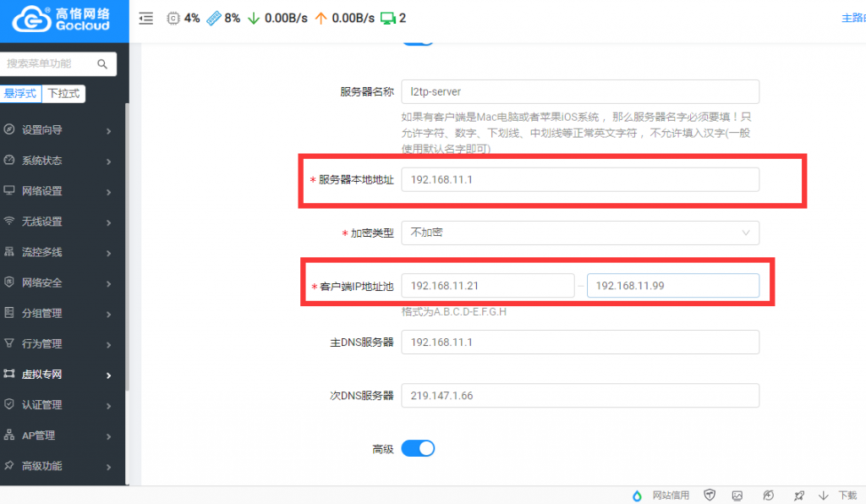
Task: Click the orange upload speed arrow
Action: pyautogui.click(x=321, y=19)
